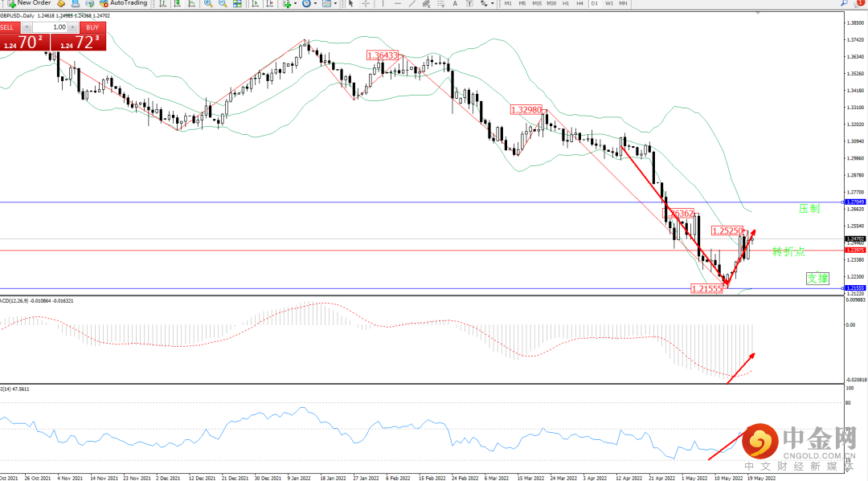Select the 1.36433 price label
Screen dimensions: 868x481
pyautogui.click(x=383, y=55)
